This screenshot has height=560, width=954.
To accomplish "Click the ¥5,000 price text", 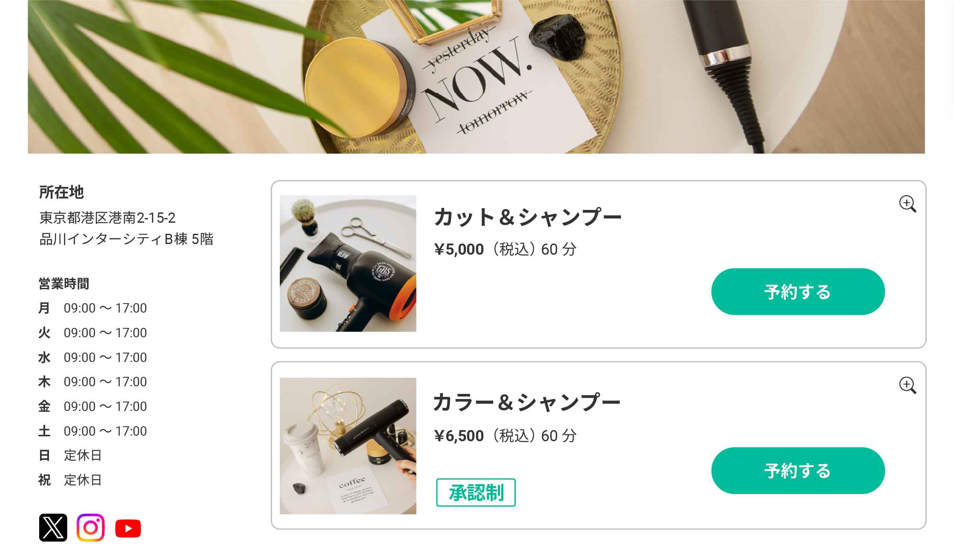I will [x=459, y=249].
